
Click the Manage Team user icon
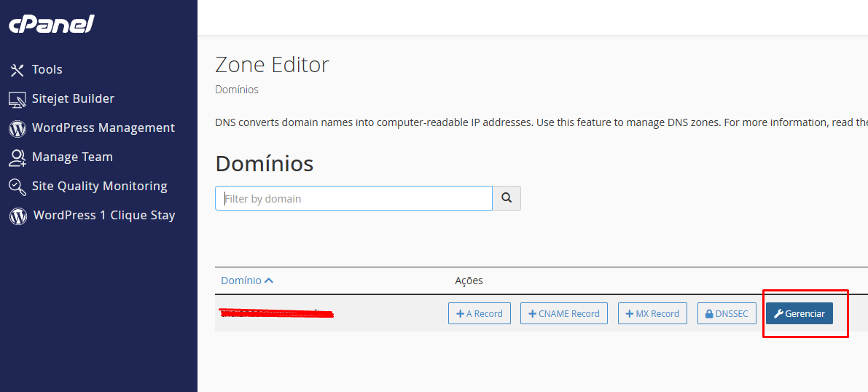tap(17, 158)
